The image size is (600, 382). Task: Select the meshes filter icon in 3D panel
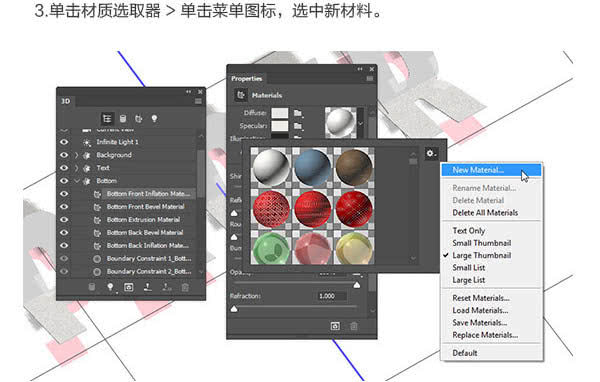coord(123,119)
